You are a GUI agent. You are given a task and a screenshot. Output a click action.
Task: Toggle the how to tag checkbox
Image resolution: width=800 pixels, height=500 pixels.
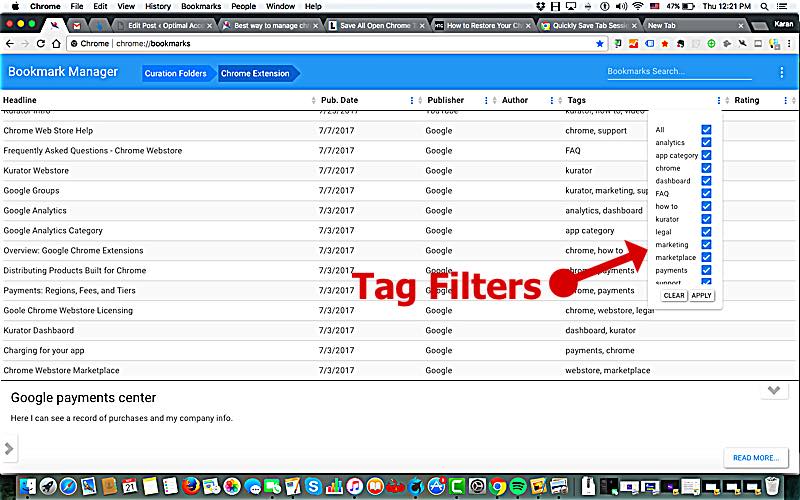pyautogui.click(x=706, y=206)
